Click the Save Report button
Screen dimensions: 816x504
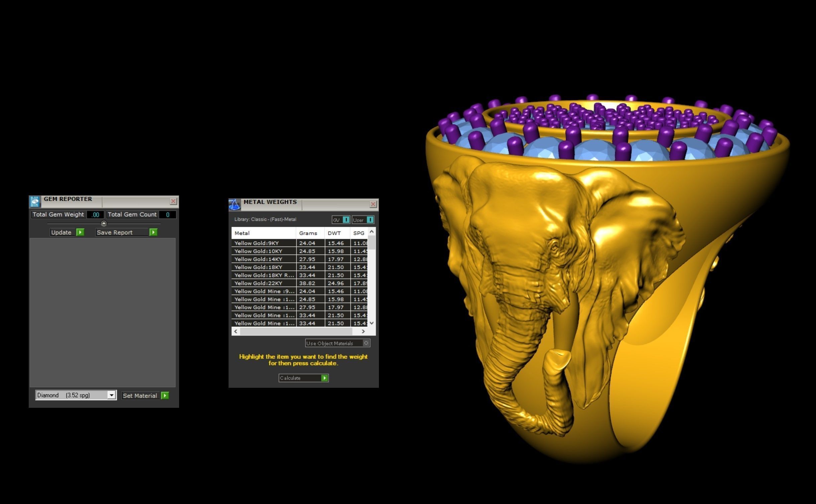[126, 232]
